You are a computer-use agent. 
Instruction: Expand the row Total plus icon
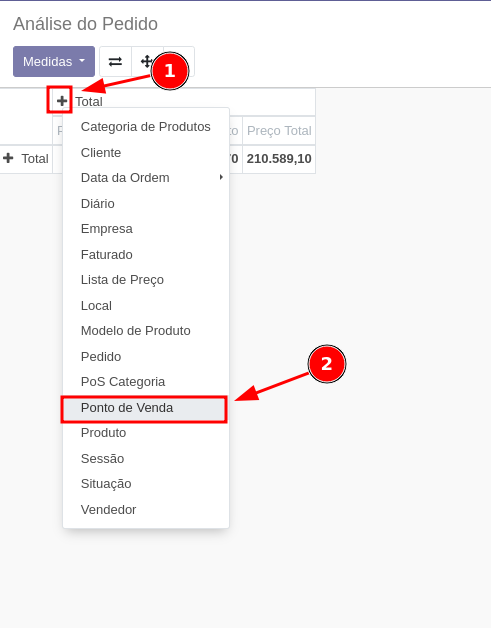(x=8, y=158)
